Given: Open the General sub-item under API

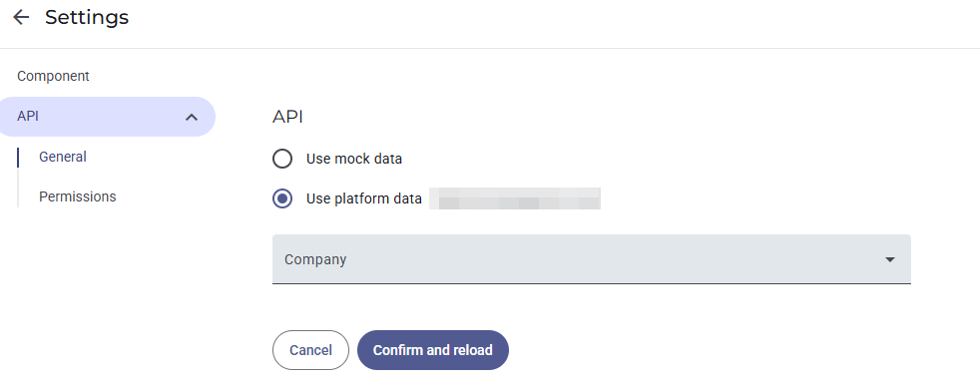Looking at the screenshot, I should tap(63, 157).
